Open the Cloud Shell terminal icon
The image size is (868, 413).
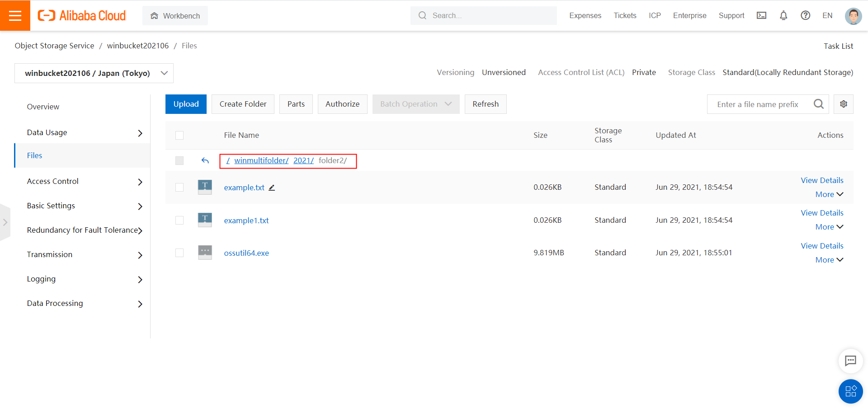[762, 15]
